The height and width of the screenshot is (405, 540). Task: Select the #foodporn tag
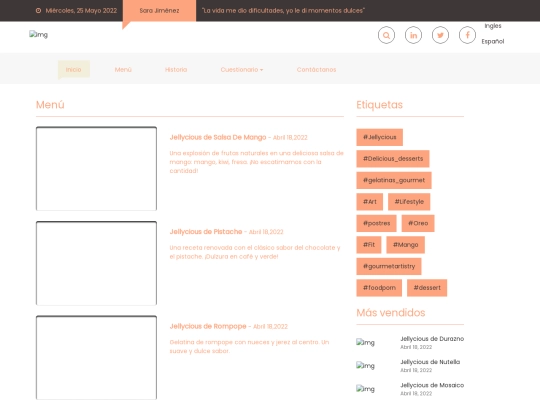[379, 288]
